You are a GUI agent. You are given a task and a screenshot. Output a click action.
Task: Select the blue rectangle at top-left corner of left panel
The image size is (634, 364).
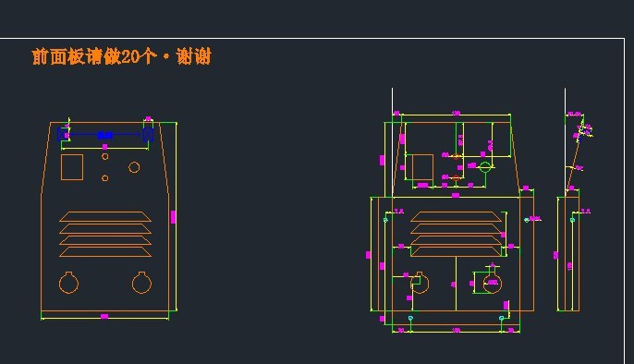[63, 135]
